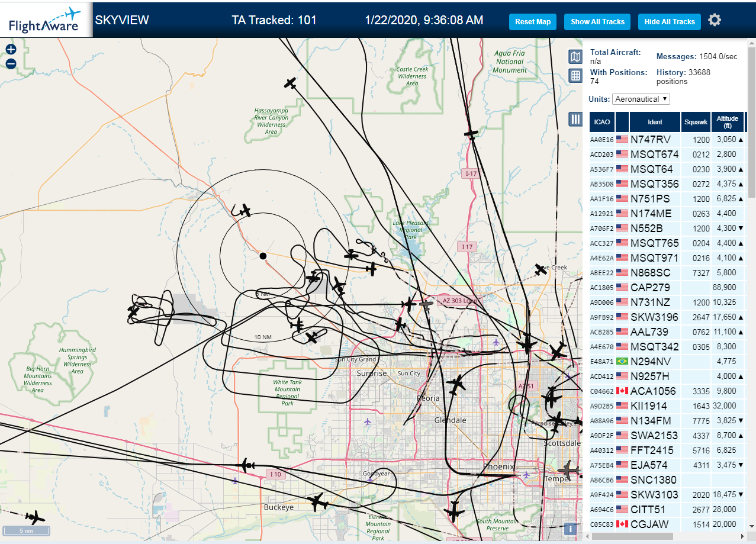This screenshot has width=756, height=544.
Task: Select large aircraft east of Buckeye
Action: coord(318,503)
